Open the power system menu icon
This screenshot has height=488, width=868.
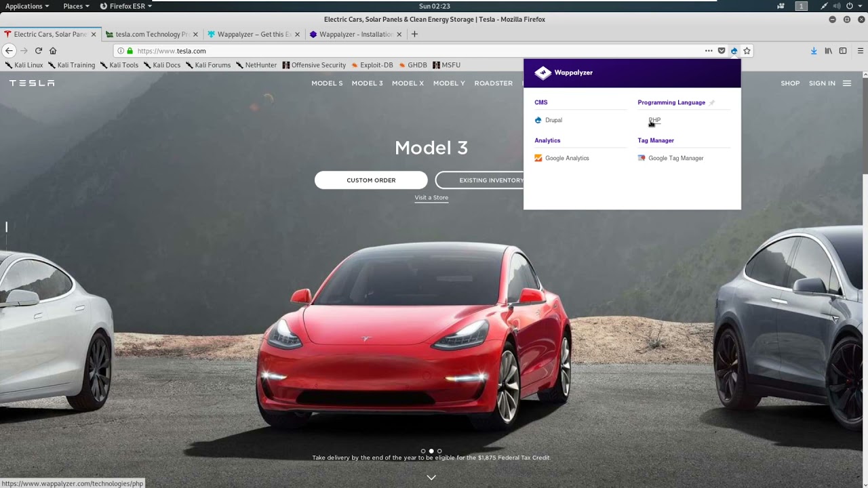[x=850, y=6]
